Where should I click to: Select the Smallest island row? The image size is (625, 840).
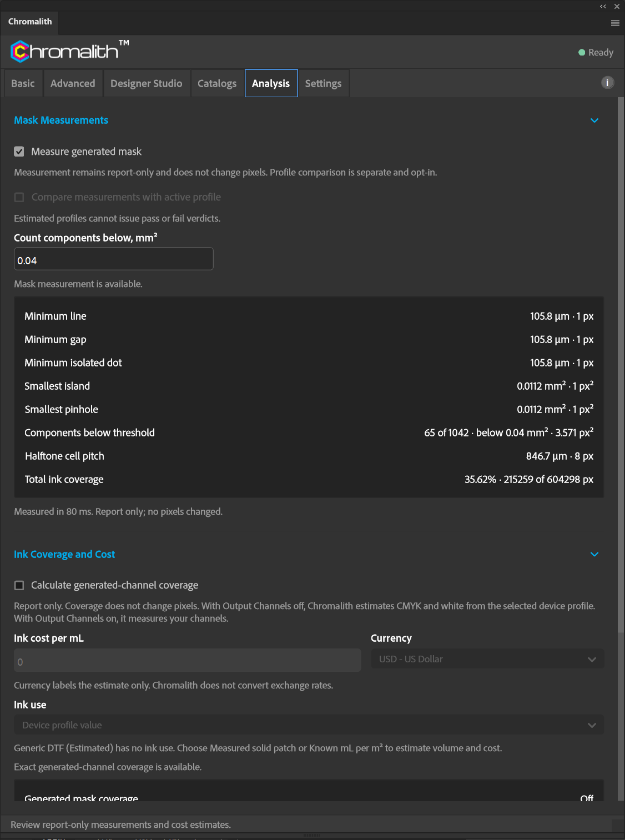(x=309, y=386)
